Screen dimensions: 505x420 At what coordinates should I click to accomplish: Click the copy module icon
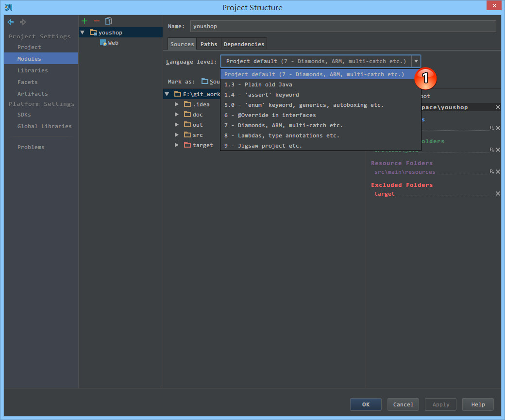109,21
